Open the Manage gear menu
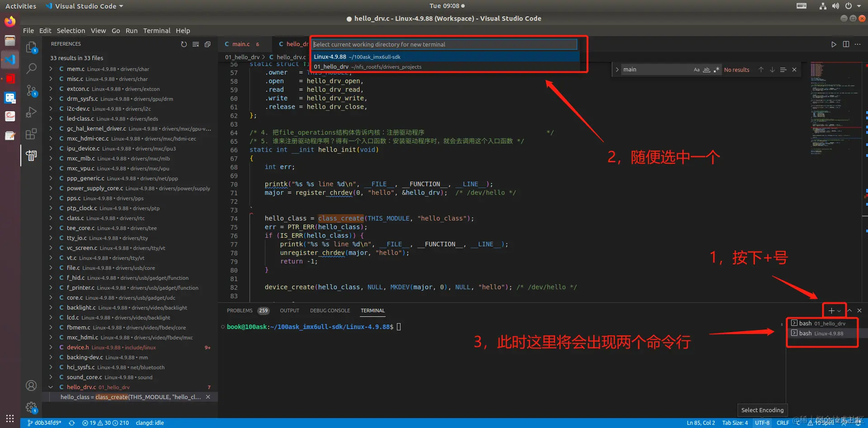The width and height of the screenshot is (868, 428). [31, 407]
